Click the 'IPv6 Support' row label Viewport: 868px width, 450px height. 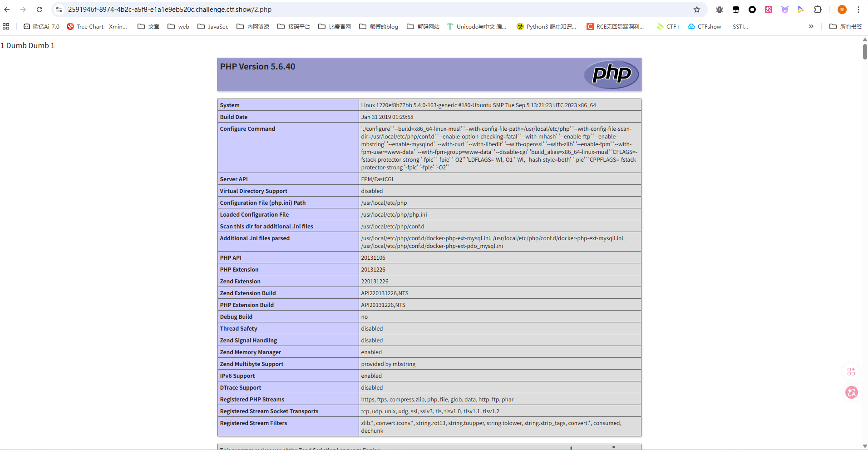tap(237, 376)
